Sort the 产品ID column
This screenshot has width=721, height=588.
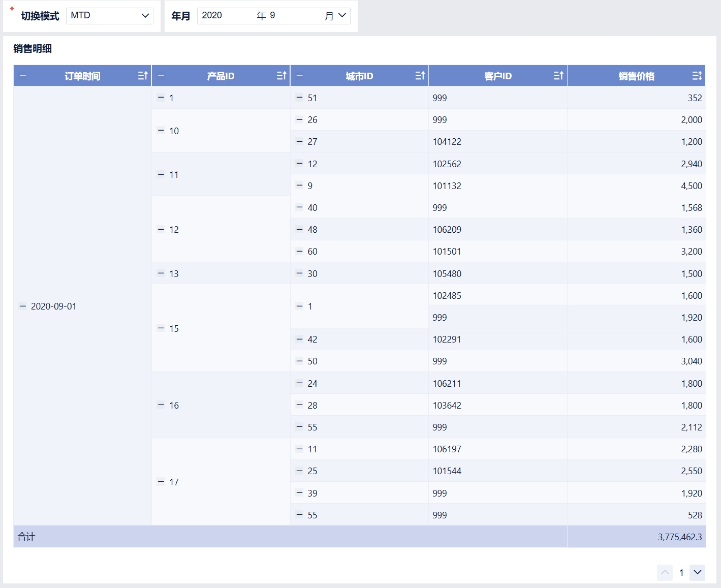pos(281,76)
